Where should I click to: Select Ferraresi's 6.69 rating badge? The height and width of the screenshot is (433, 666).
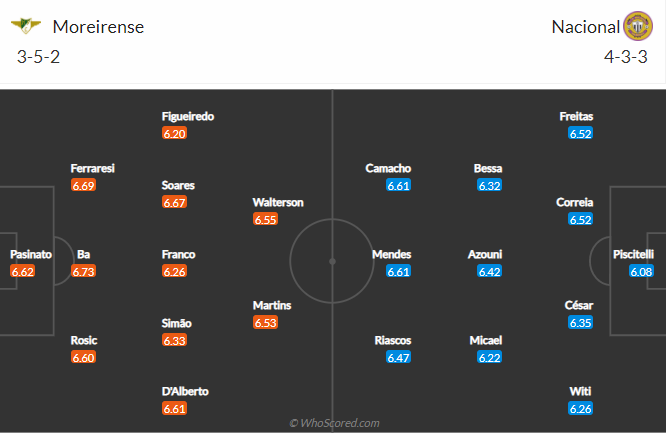coord(83,185)
